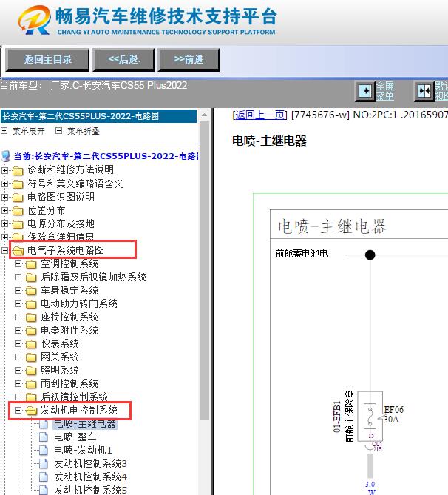The width and height of the screenshot is (448, 495).
Task: Click the 仪表系统 folder icon
Action: pyautogui.click(x=31, y=344)
